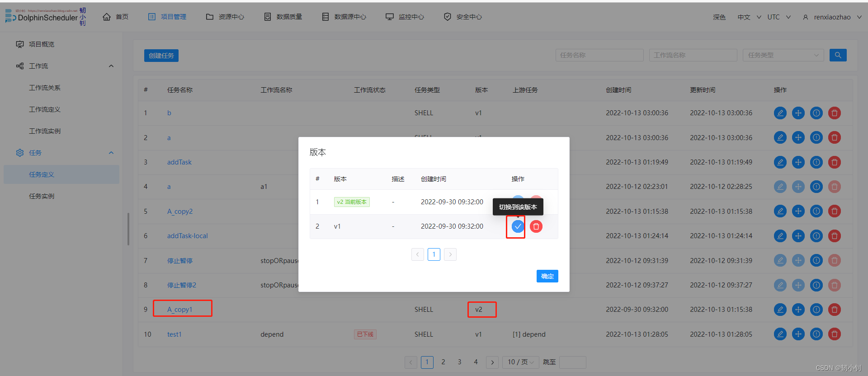Switch theme with the 深色 button
This screenshot has width=868, height=376.
coord(719,17)
